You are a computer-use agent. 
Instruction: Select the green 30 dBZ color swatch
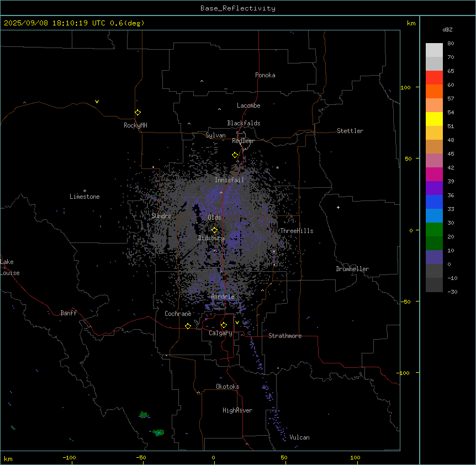pyautogui.click(x=434, y=230)
